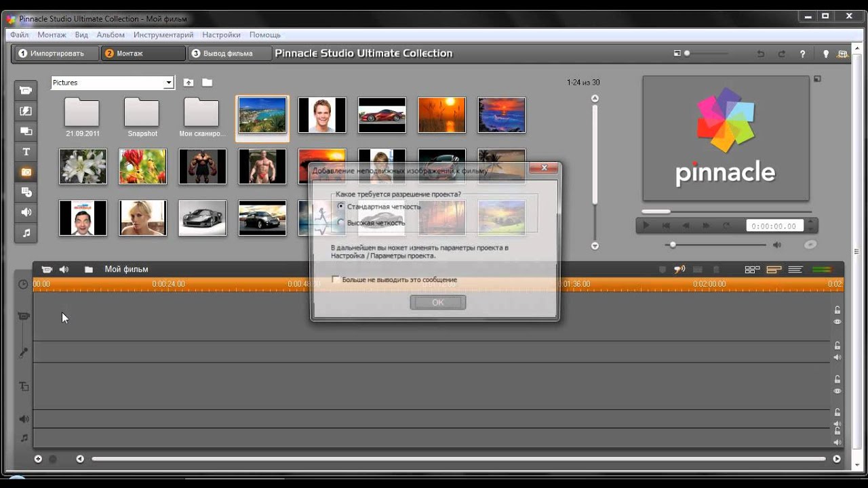This screenshot has height=488, width=868.
Task: Switch to storyboard view
Action: (x=752, y=269)
